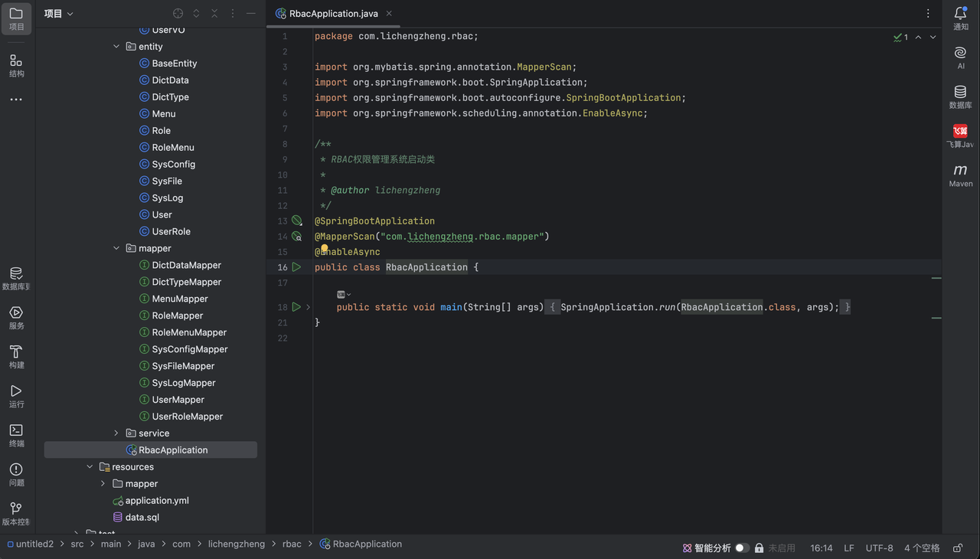Click the @EnableAsync annotation on line 15

click(348, 252)
